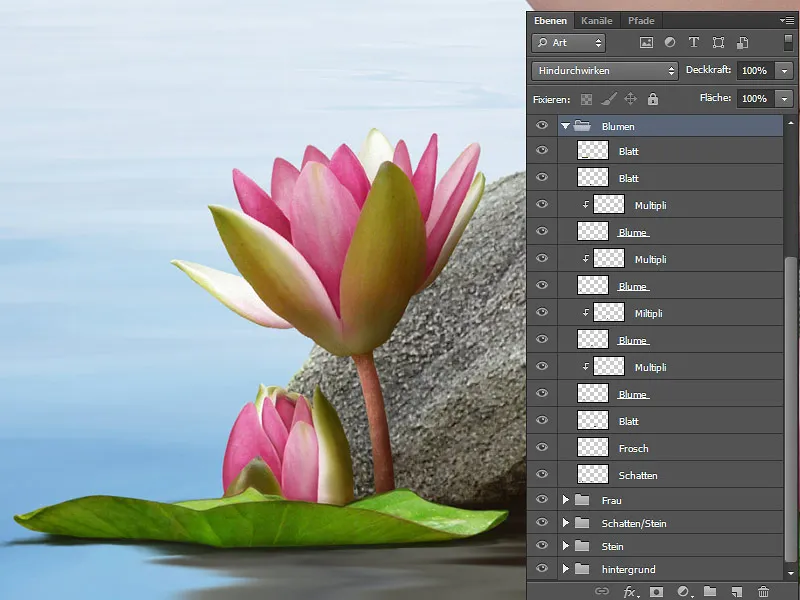Select the Blumen group name
800x600 pixels.
click(618, 127)
